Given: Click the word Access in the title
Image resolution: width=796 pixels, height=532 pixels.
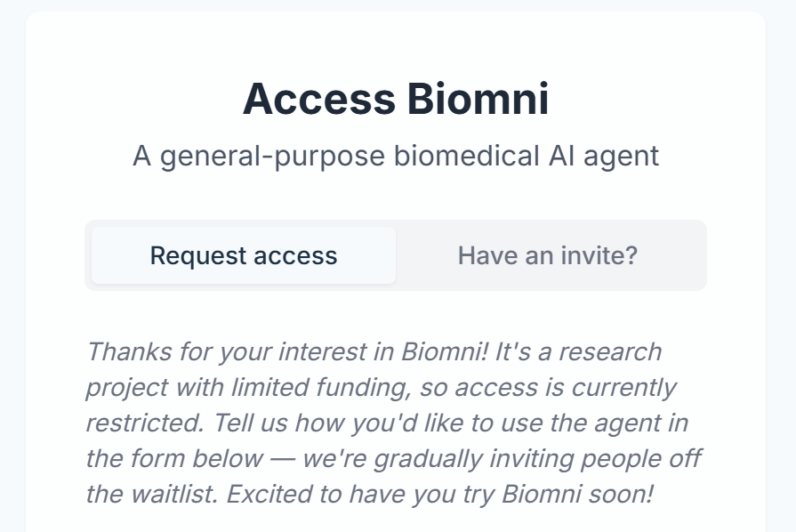Looking at the screenshot, I should (318, 99).
